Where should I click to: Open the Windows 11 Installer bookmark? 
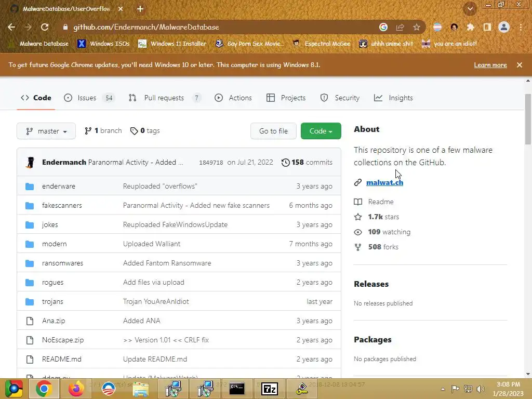pos(172,44)
